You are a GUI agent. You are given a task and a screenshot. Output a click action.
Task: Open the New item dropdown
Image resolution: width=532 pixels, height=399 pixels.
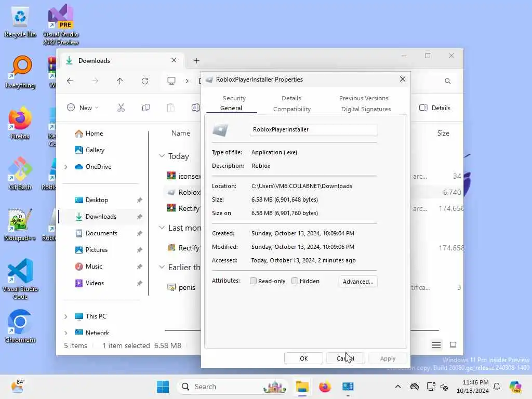(83, 108)
